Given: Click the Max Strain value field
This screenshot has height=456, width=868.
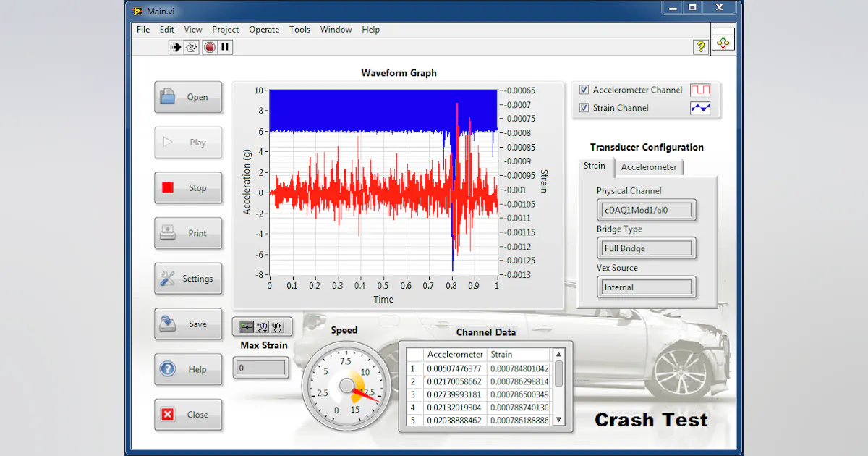Looking at the screenshot, I should click(260, 368).
